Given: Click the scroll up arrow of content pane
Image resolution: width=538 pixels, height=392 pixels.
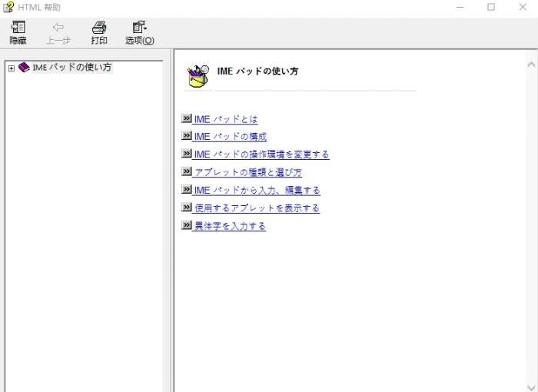Looking at the screenshot, I should click(x=531, y=65).
